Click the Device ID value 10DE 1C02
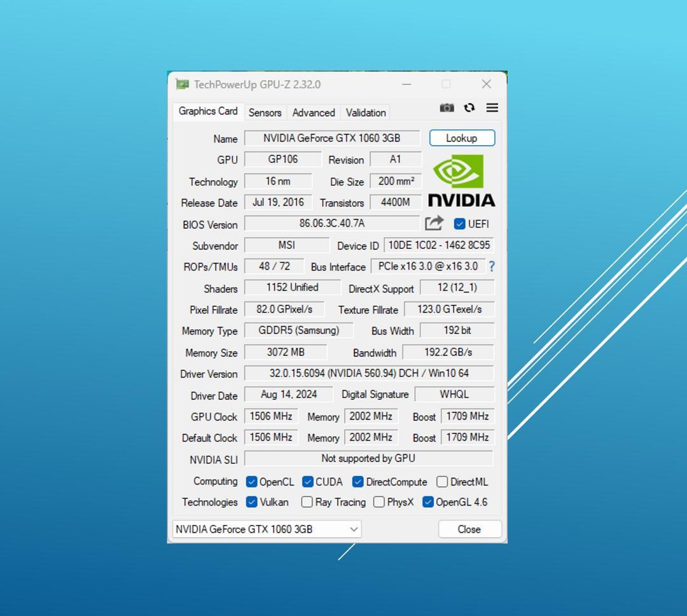The width and height of the screenshot is (687, 616). (439, 245)
